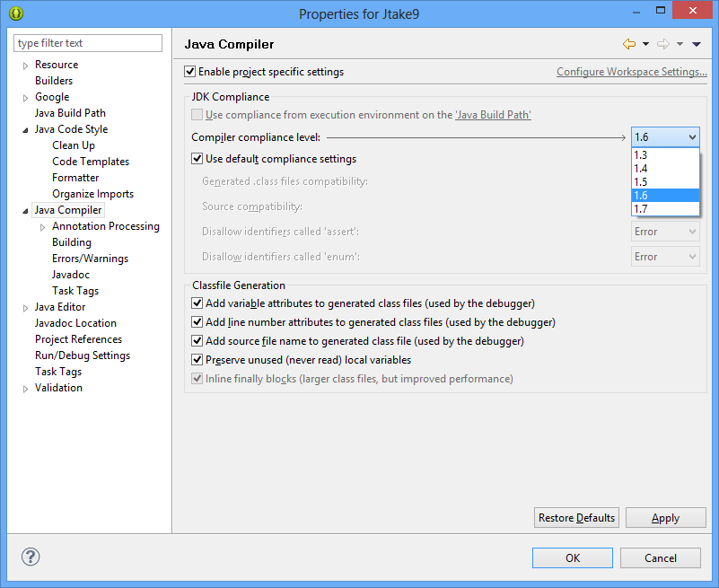
Task: Select 1.6 in compliance level list
Action: (x=665, y=196)
